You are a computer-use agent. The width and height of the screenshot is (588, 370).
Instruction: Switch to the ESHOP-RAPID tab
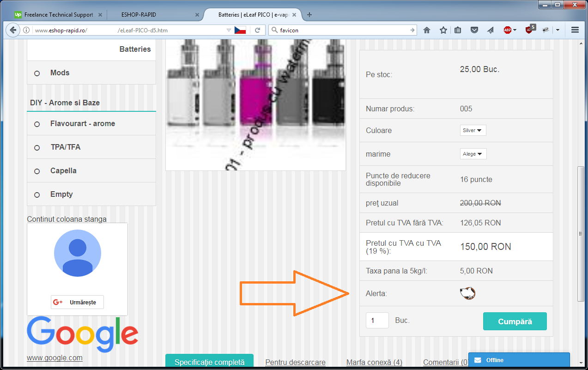[155, 15]
